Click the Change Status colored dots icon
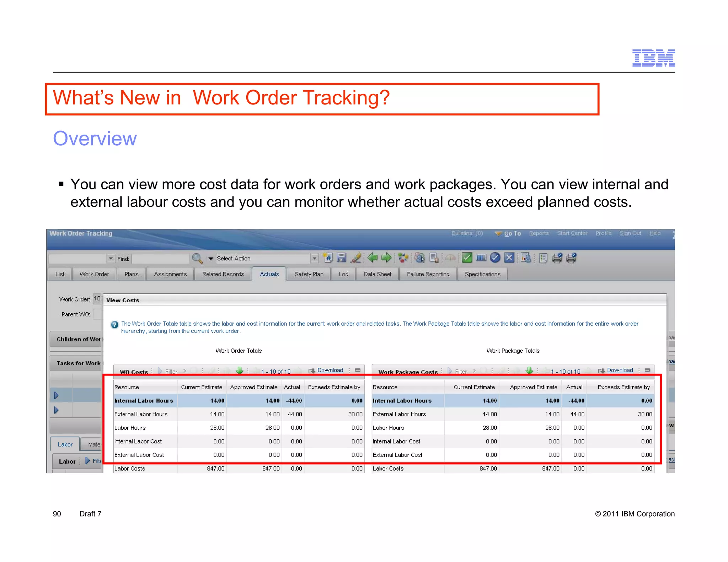Image resolution: width=728 pixels, height=562 pixels. click(x=403, y=258)
